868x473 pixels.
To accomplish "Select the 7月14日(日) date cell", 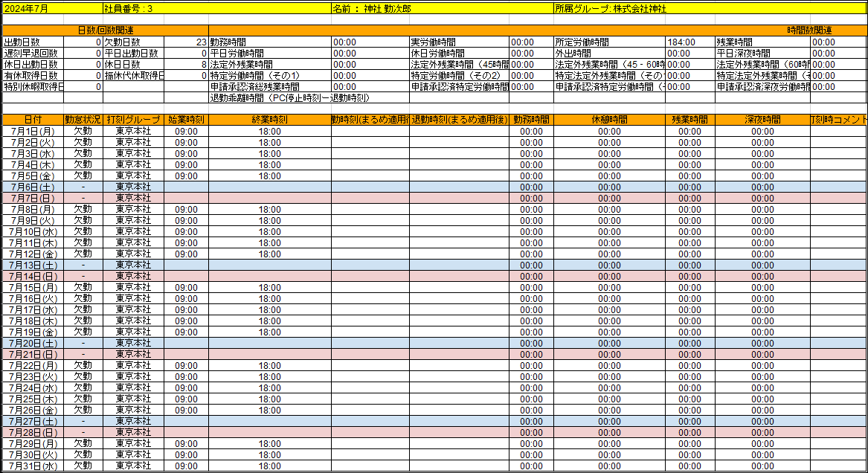I will pos(33,276).
